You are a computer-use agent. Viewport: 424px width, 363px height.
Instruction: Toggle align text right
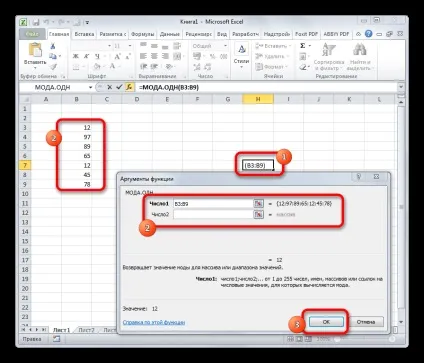165,56
